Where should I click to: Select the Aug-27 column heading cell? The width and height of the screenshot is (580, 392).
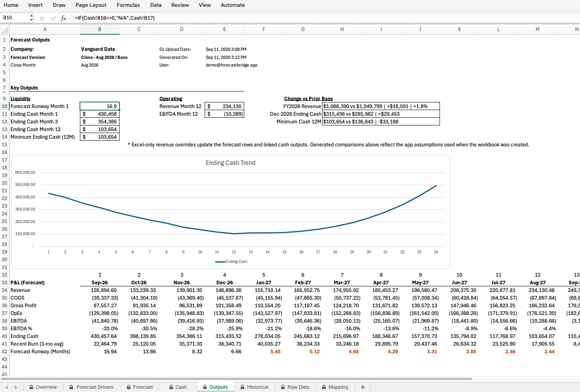[x=538, y=283]
